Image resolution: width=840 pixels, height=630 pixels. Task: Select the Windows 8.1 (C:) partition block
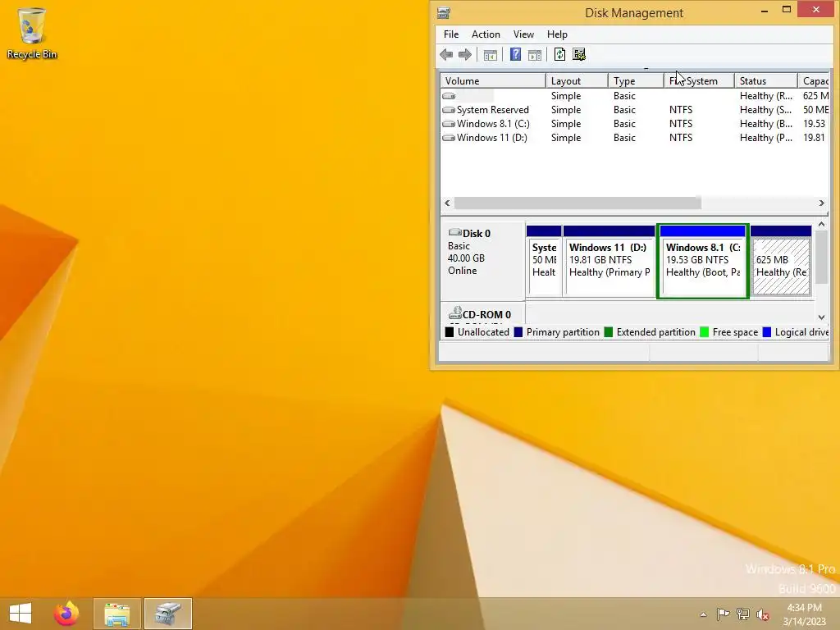[x=703, y=261]
